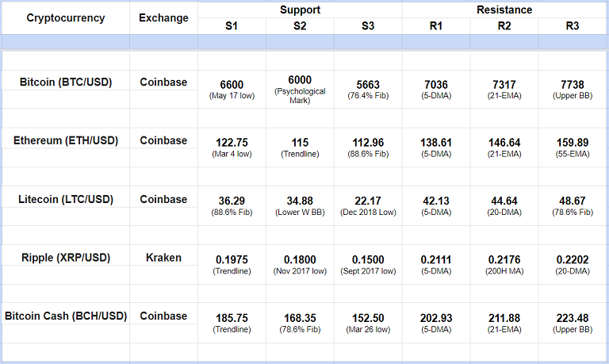Select the Litecoin (LTC/USD) cell
609x364 pixels.
click(65, 199)
